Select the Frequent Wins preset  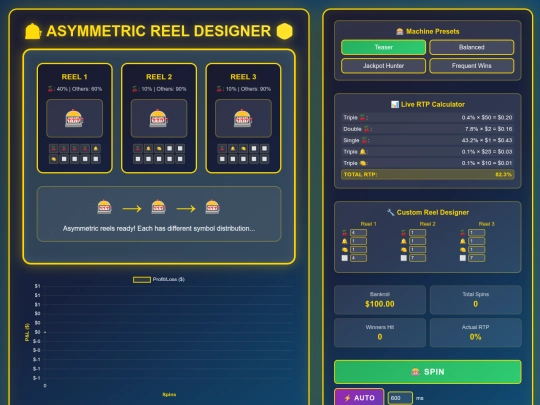tap(471, 66)
